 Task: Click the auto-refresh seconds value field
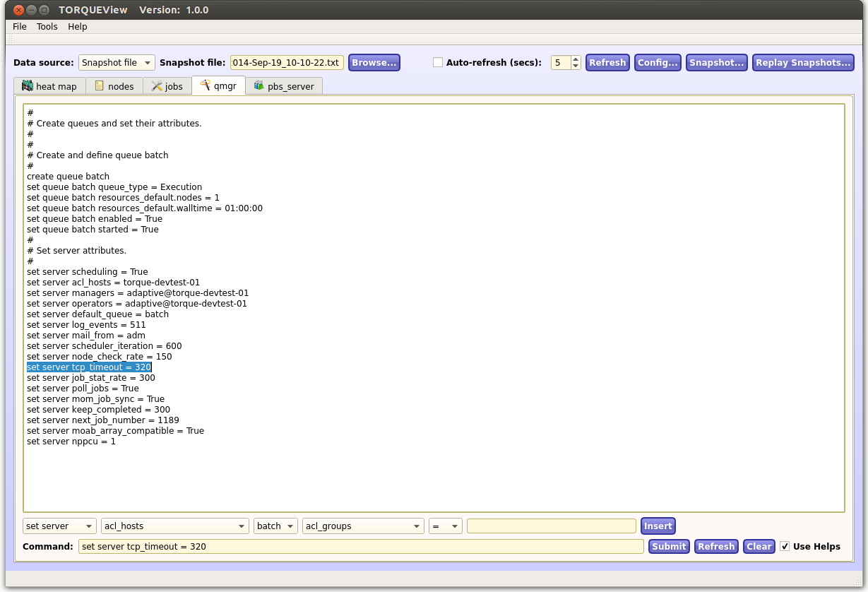pos(561,63)
